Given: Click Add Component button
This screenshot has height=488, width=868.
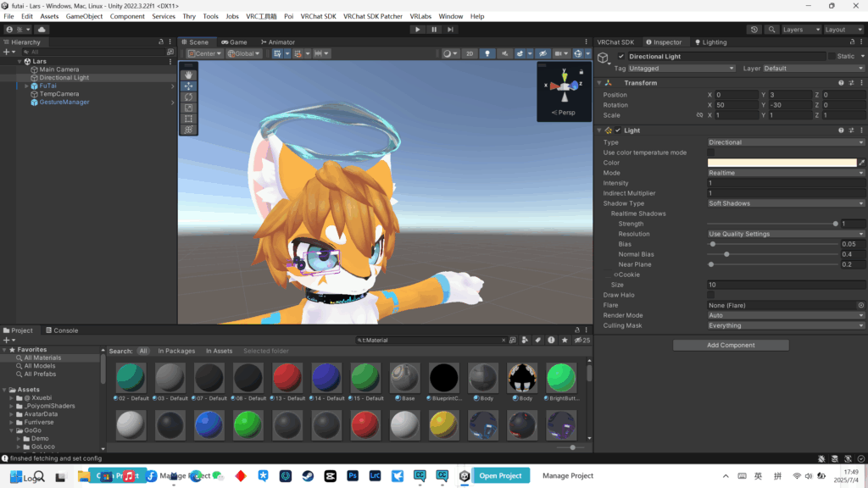Looking at the screenshot, I should [731, 346].
